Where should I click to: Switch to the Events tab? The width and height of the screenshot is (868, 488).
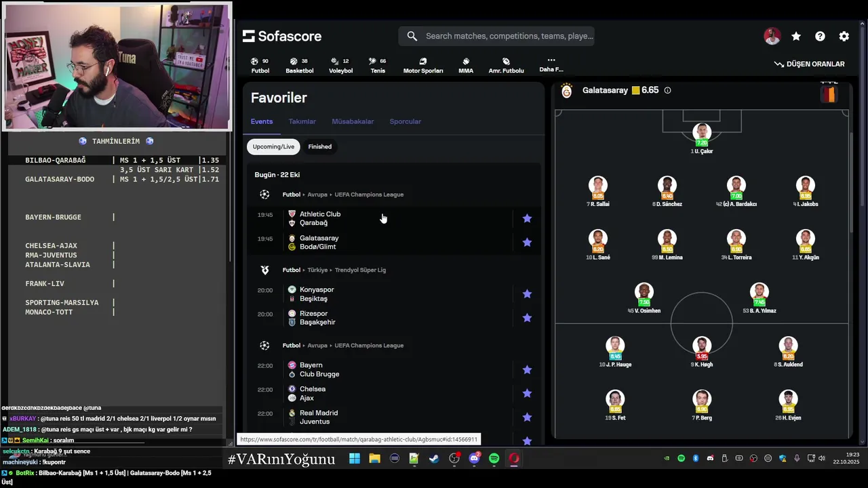click(x=262, y=121)
